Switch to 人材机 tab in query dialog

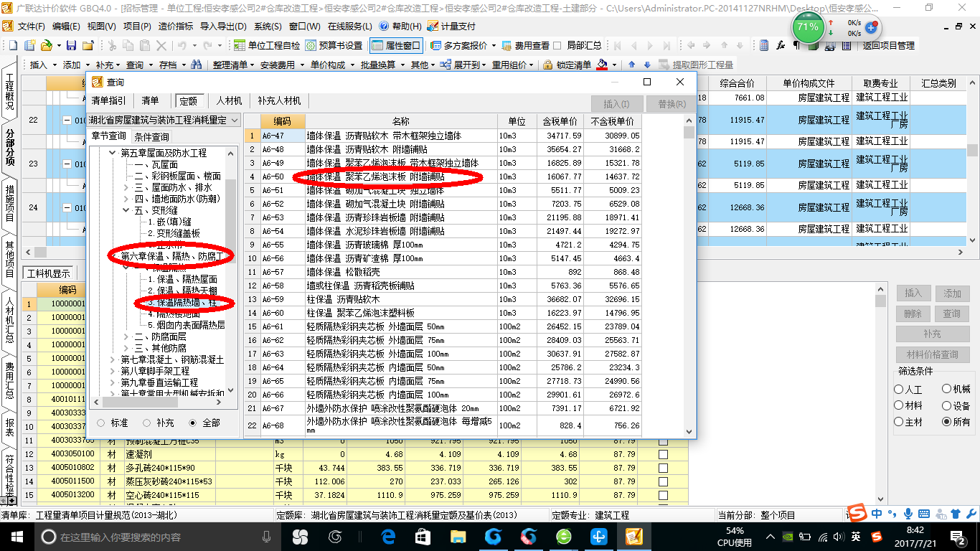230,100
